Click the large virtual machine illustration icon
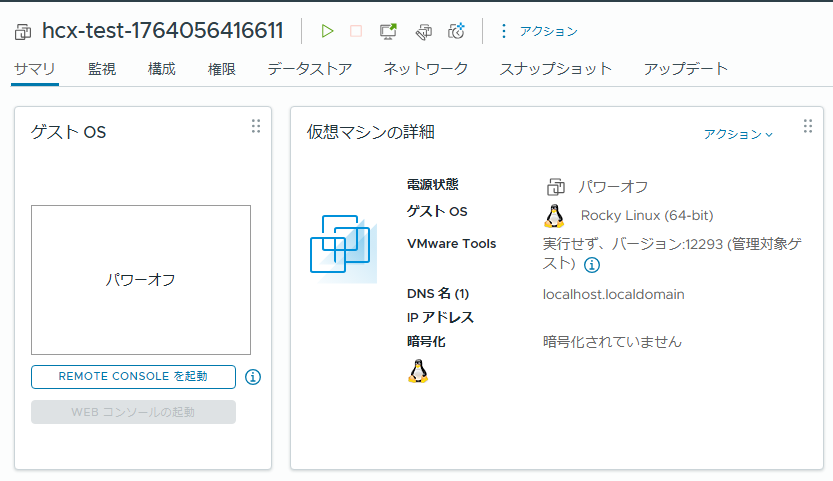This screenshot has height=481, width=833. tap(343, 248)
